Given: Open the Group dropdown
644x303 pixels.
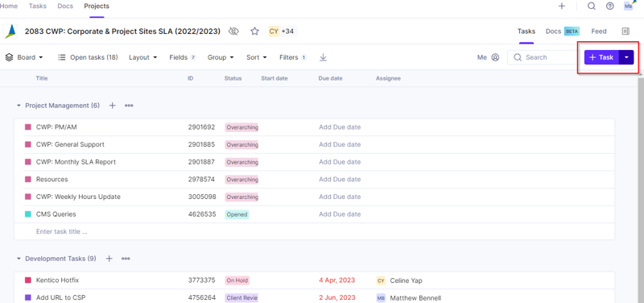Looking at the screenshot, I should click(x=221, y=57).
